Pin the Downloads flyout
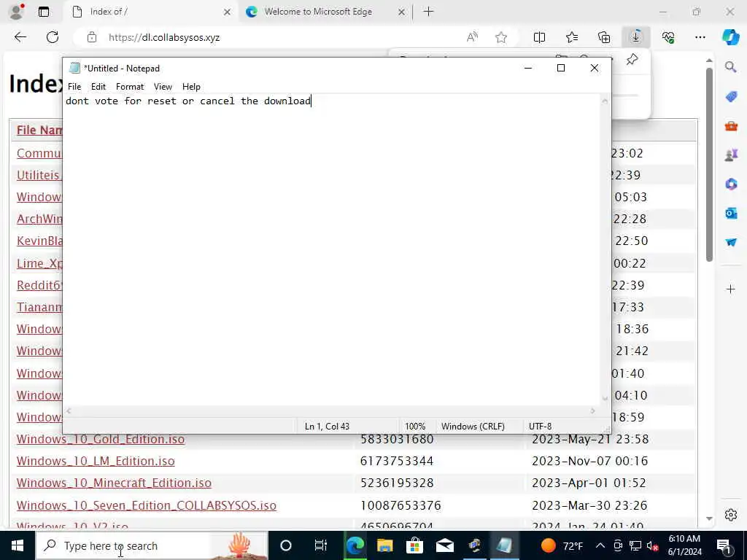Viewport: 747px width, 560px height. (x=632, y=60)
